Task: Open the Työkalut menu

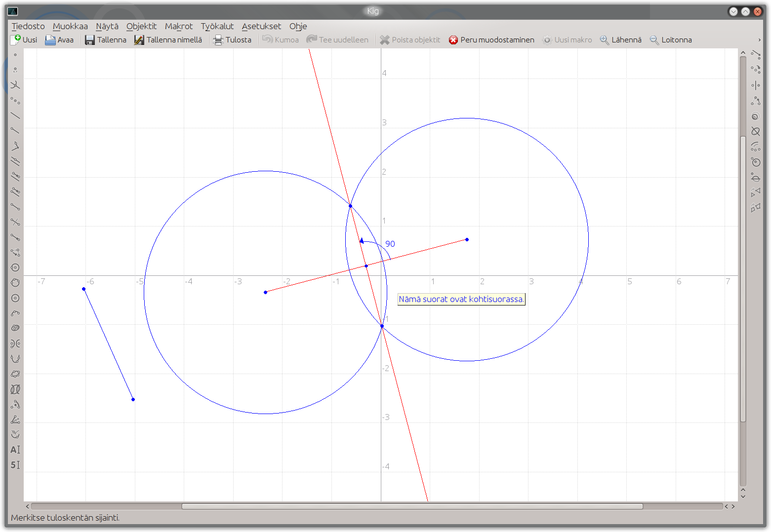Action: [217, 26]
